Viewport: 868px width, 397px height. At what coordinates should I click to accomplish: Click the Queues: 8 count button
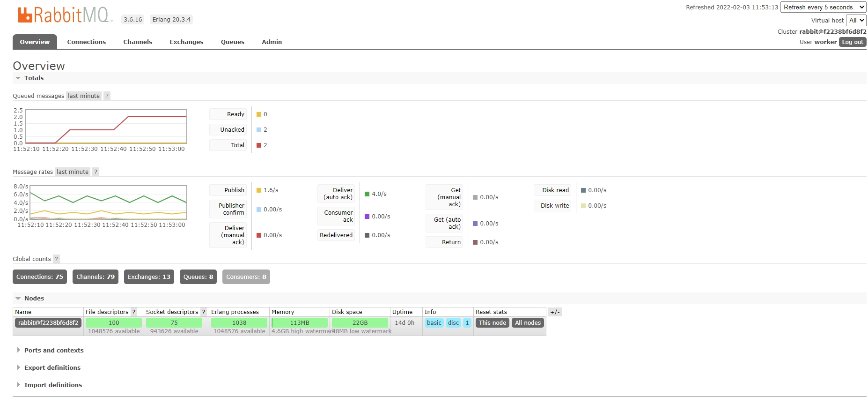coord(199,277)
